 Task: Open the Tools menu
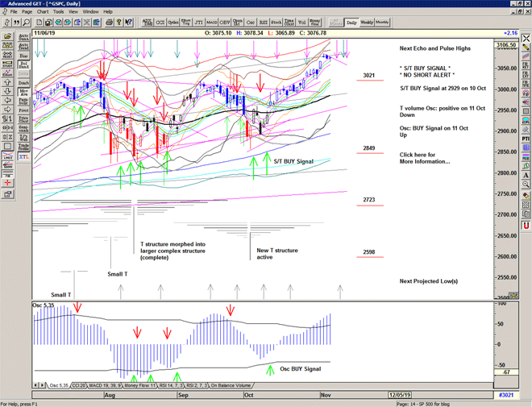pos(59,12)
